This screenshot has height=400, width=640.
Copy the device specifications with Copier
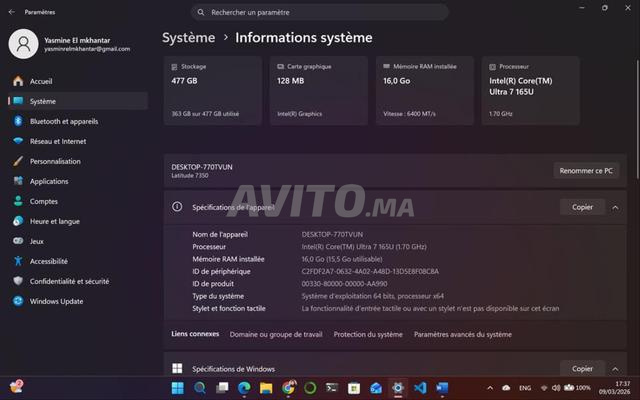coord(582,207)
